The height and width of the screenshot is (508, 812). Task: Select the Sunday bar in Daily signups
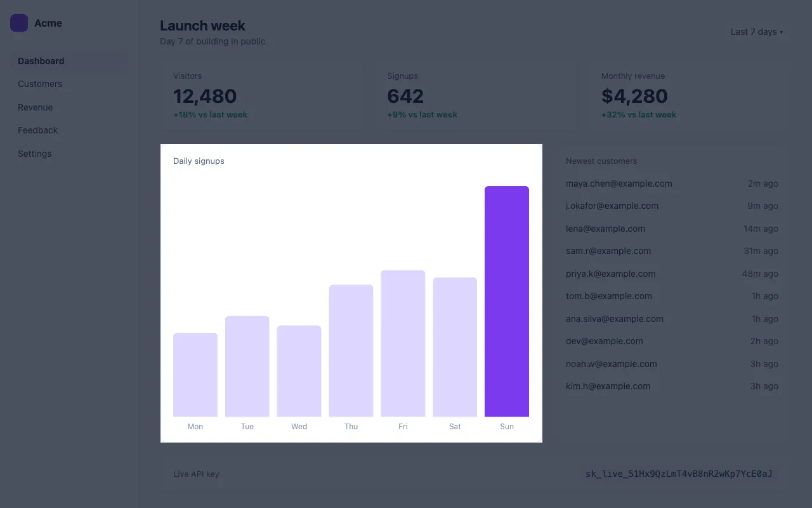coord(507,302)
